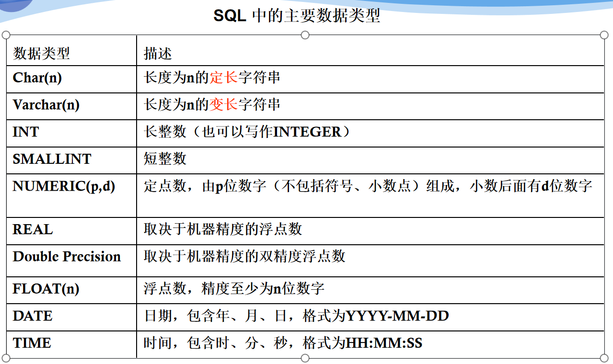Viewport: 613px width, 364px height.
Task: Click the "DATE" data type cell
Action: (71, 317)
